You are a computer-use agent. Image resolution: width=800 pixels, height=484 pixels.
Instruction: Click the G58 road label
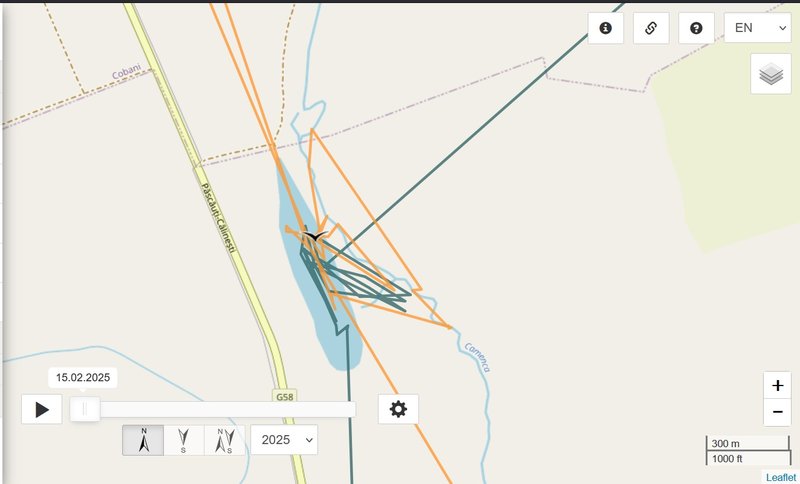285,397
